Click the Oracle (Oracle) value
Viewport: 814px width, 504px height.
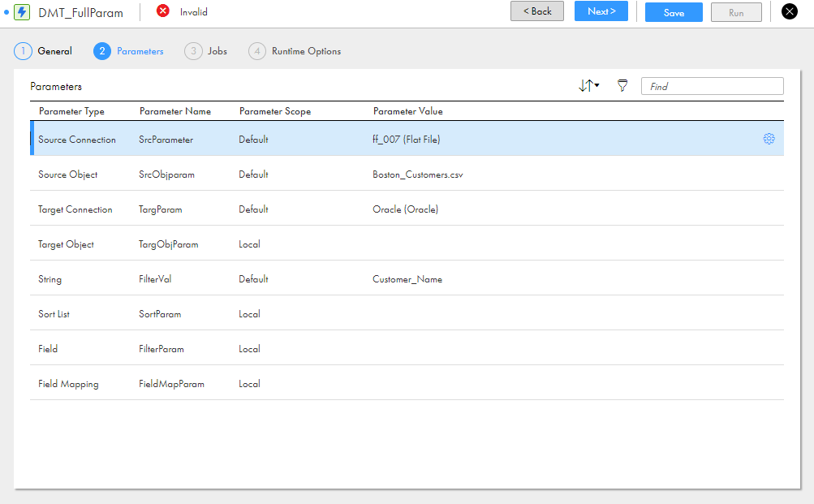(x=405, y=209)
